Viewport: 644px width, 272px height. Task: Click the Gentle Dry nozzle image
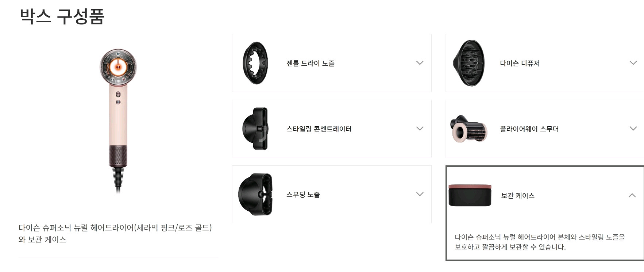(255, 63)
